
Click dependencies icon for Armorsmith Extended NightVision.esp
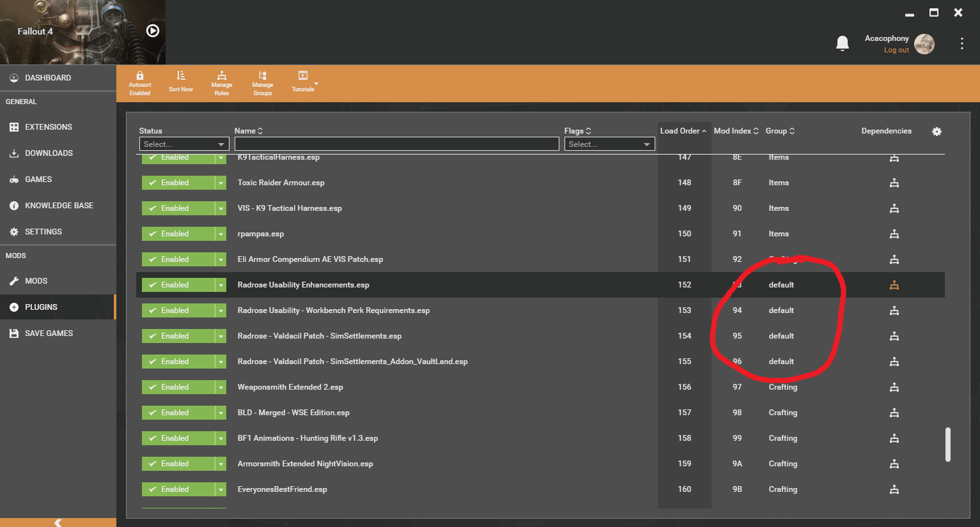tap(894, 464)
